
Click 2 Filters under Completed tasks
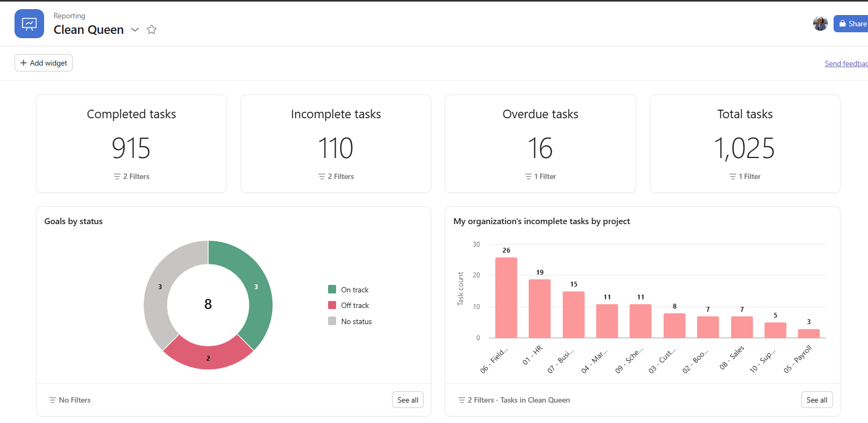[x=131, y=176]
